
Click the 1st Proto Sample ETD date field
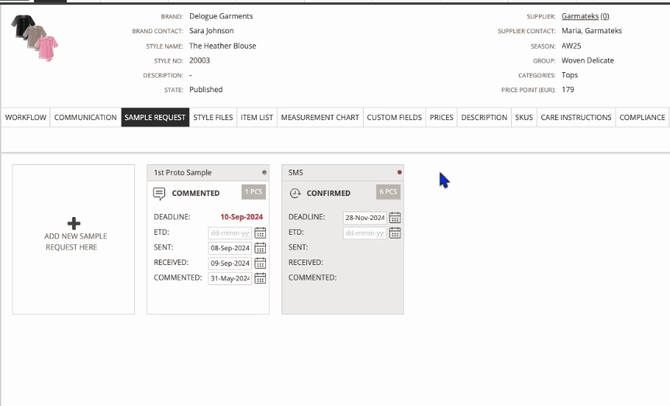(x=230, y=233)
